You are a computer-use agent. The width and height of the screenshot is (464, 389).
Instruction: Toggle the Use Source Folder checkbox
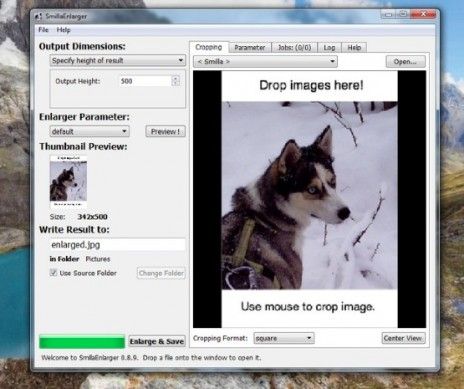click(x=53, y=273)
